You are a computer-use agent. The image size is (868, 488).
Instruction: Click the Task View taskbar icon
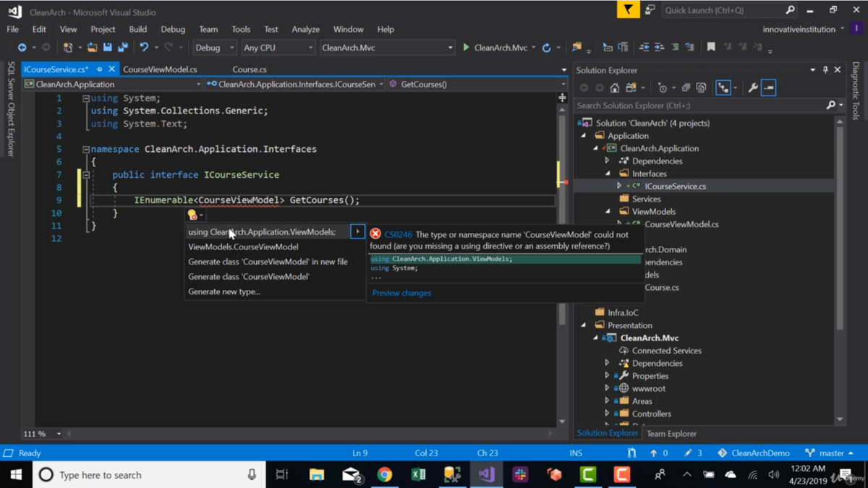[x=282, y=475]
